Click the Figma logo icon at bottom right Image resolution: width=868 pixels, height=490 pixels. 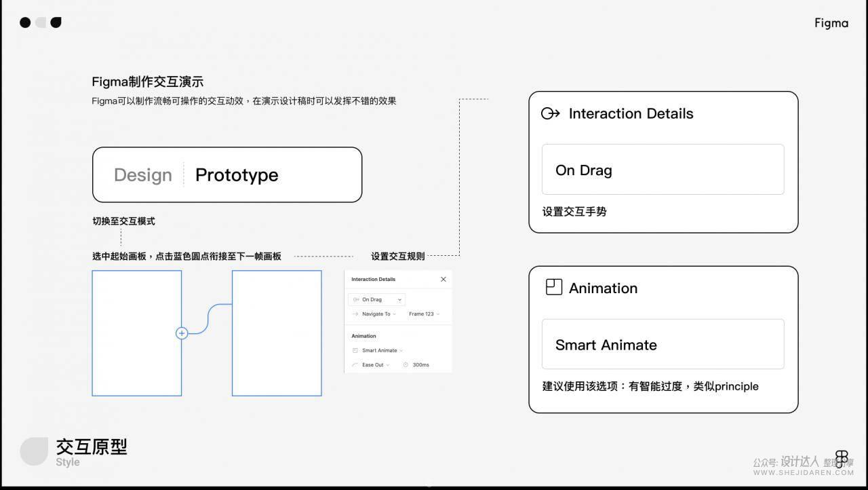click(842, 459)
